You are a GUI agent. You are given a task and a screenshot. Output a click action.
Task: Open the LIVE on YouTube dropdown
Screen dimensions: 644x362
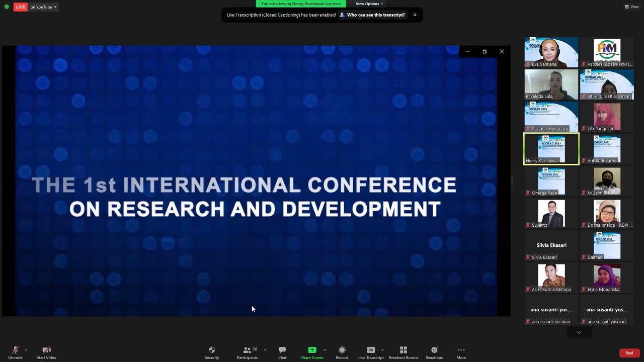(x=44, y=7)
